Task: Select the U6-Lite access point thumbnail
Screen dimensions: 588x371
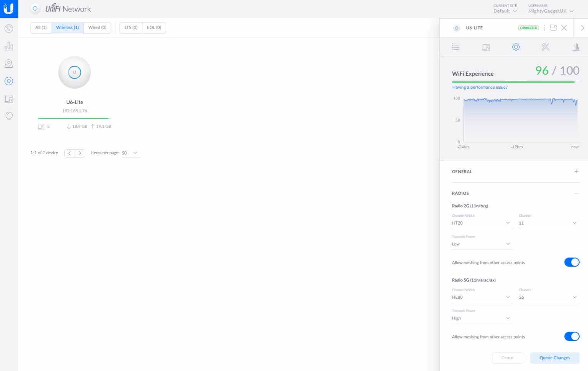Action: [75, 72]
